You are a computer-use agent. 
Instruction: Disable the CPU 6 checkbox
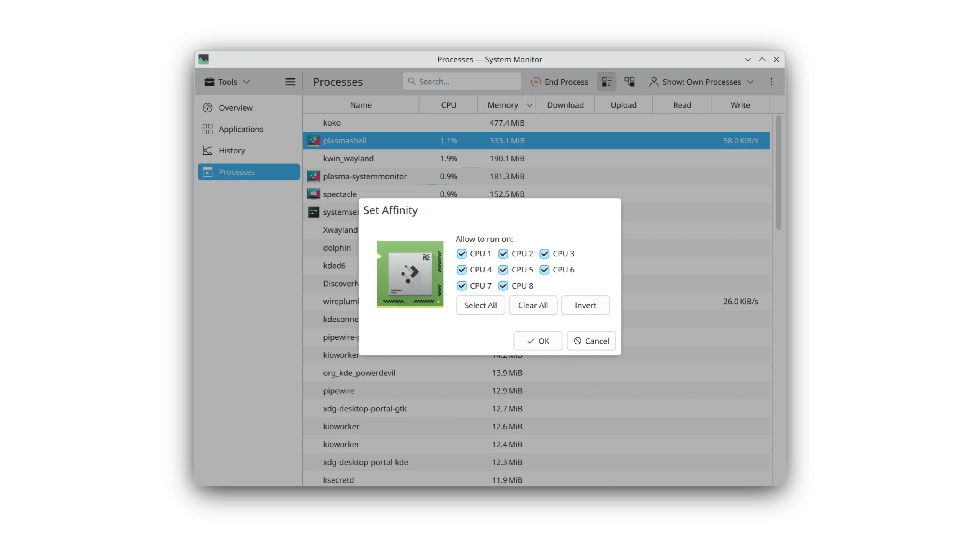[x=544, y=270]
